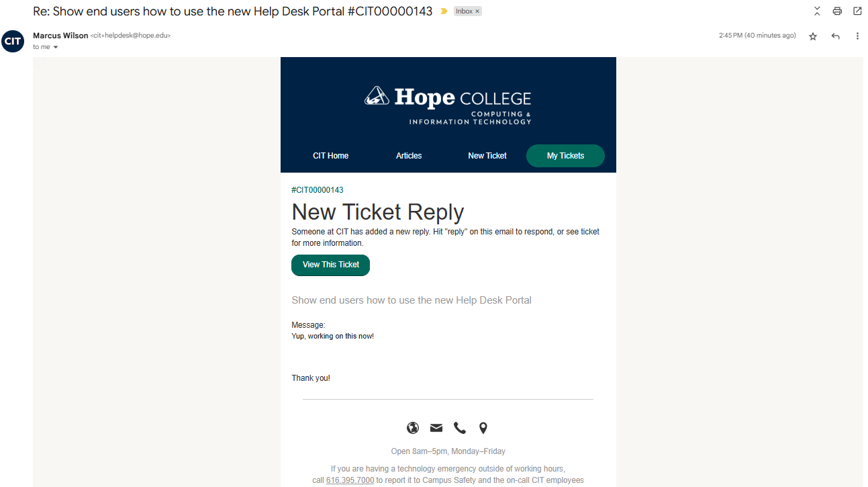
Task: Go to Articles in the navigation bar
Action: coord(409,156)
